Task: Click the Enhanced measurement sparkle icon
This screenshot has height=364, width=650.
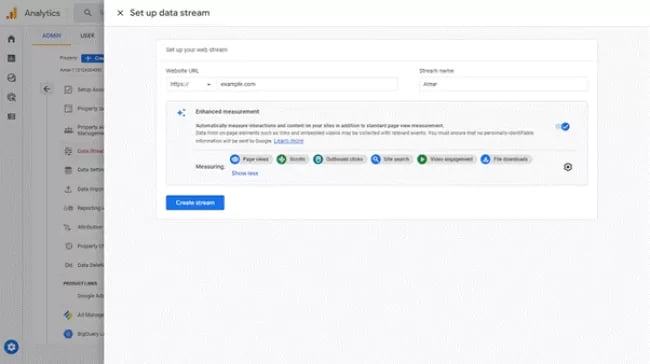Action: [x=181, y=112]
